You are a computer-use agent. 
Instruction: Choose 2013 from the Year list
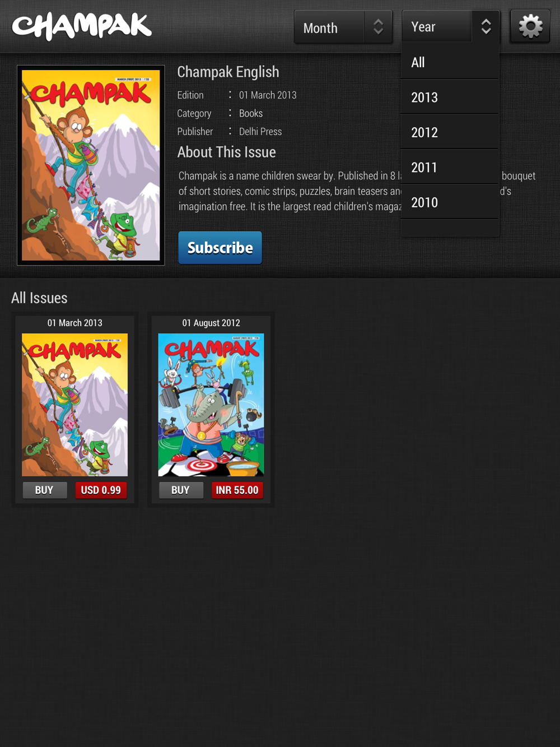tap(450, 97)
